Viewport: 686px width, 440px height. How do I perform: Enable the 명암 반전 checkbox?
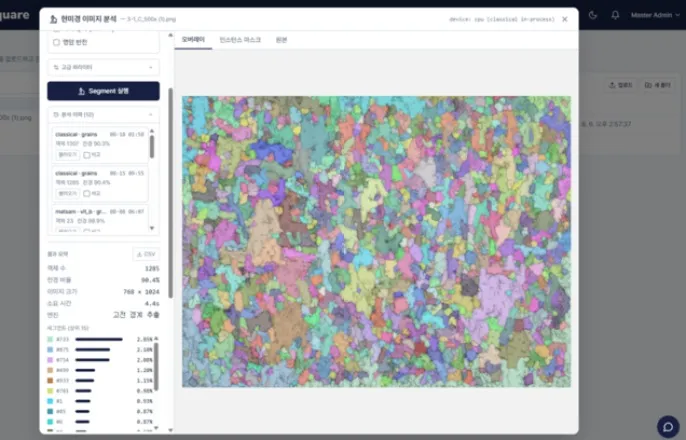pos(56,42)
